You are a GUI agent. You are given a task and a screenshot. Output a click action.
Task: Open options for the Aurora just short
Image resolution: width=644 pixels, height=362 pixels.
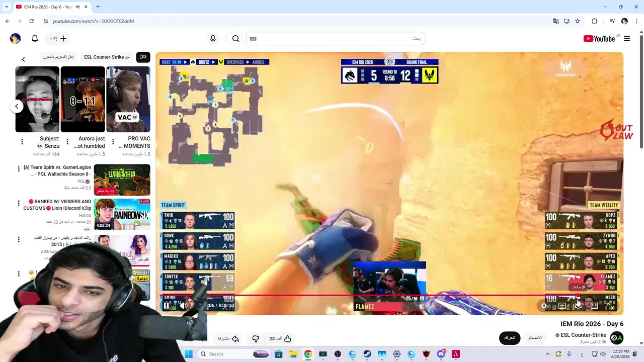[x=67, y=142]
